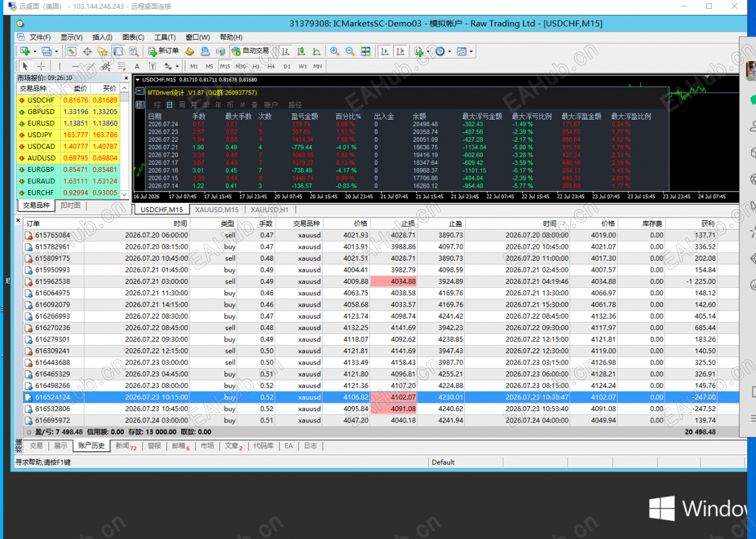This screenshot has height=539, width=756.
Task: Open chart templates icon
Action: (x=461, y=51)
